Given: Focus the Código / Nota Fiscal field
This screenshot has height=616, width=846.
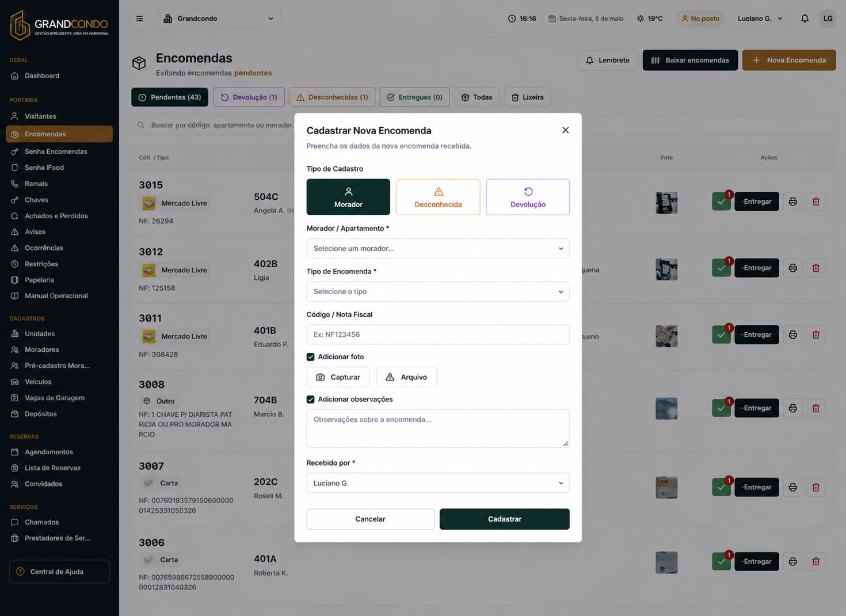Looking at the screenshot, I should click(438, 334).
